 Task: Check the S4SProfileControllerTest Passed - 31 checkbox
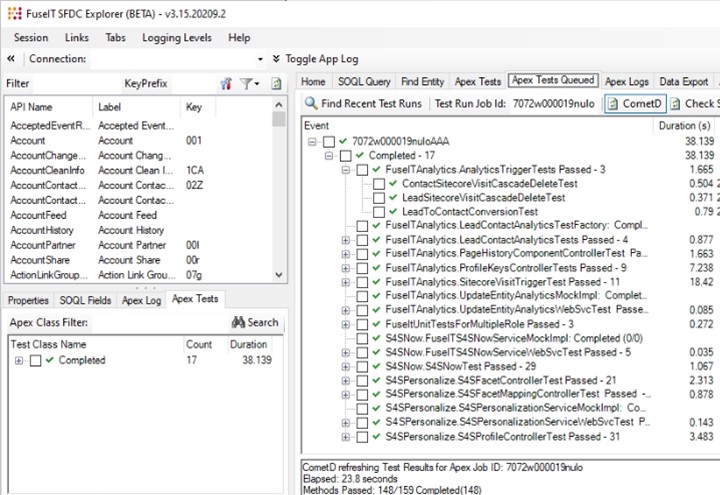362,437
